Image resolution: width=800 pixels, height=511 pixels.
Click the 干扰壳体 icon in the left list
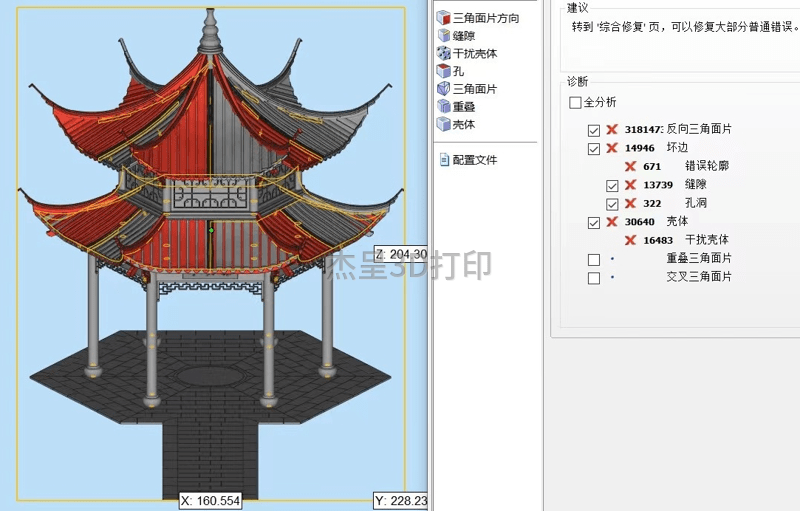[444, 54]
